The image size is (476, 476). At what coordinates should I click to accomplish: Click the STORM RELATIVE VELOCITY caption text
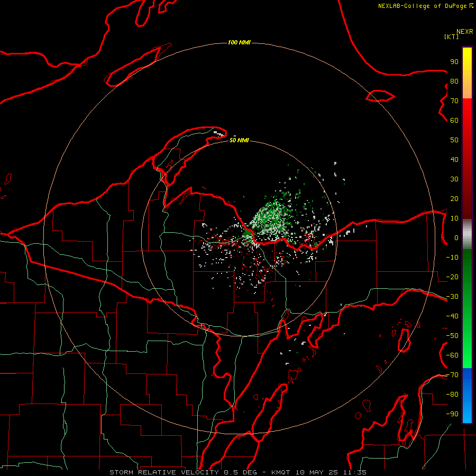pos(164,472)
